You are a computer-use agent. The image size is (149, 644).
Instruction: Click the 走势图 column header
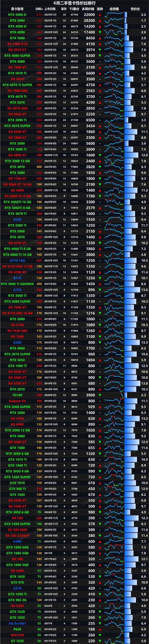[x=114, y=9]
